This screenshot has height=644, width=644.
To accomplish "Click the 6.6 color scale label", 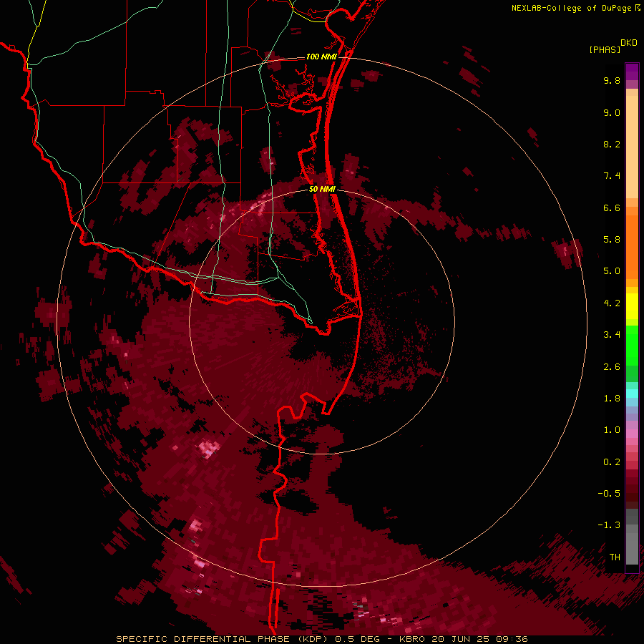I will (612, 208).
